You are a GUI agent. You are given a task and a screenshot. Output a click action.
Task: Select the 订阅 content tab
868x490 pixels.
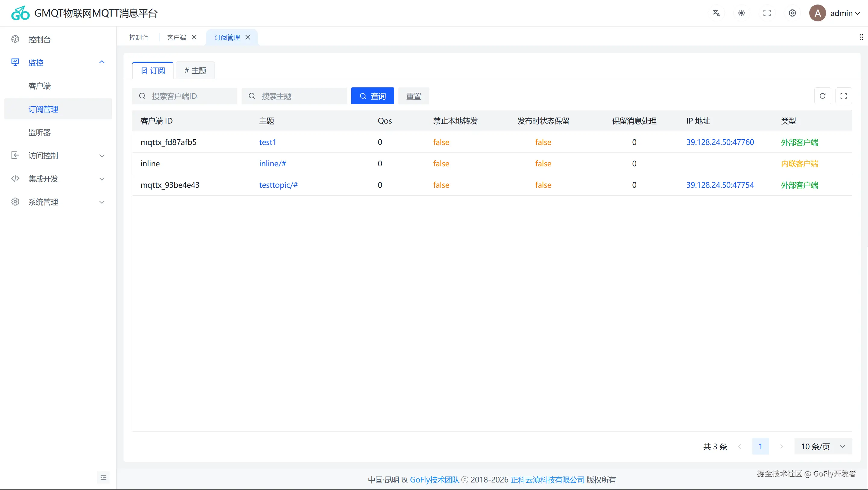pos(153,71)
